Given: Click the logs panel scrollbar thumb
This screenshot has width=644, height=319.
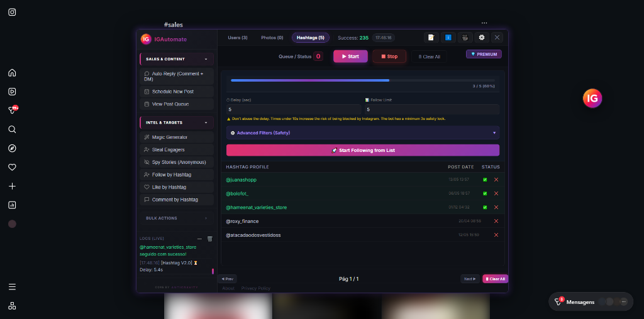Looking at the screenshot, I should click(x=213, y=271).
